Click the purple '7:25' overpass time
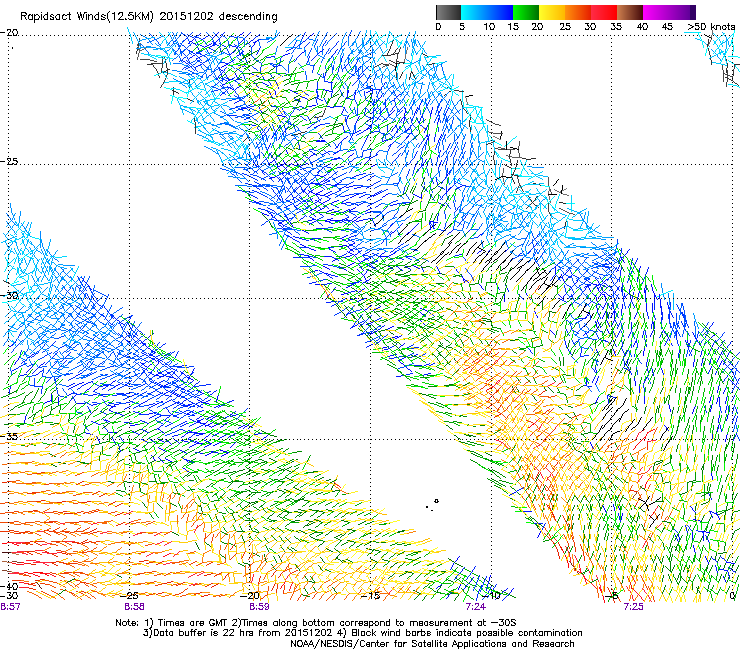740x650 pixels. coord(633,607)
